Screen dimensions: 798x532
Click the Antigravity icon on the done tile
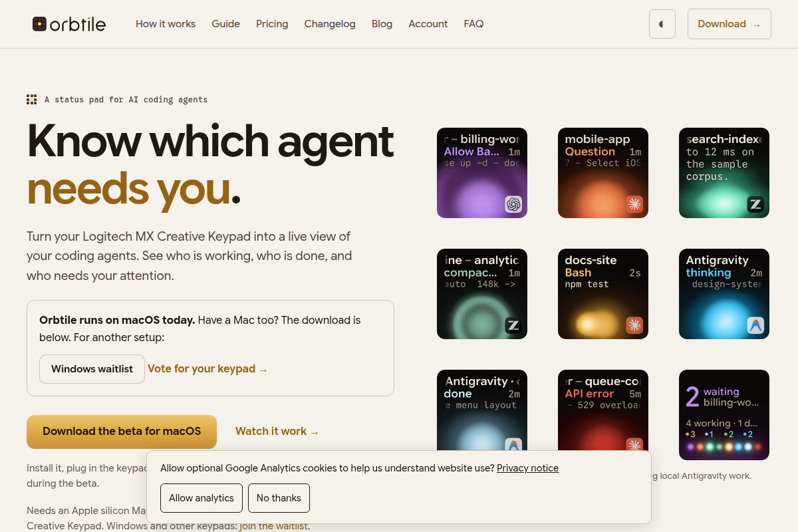[x=513, y=445]
